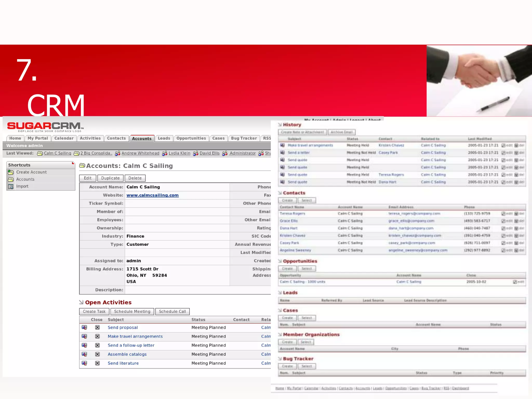Image resolution: width=532 pixels, height=399 pixels.
Task: Mark Assemble catalogs activity as closed
Action: click(x=97, y=354)
